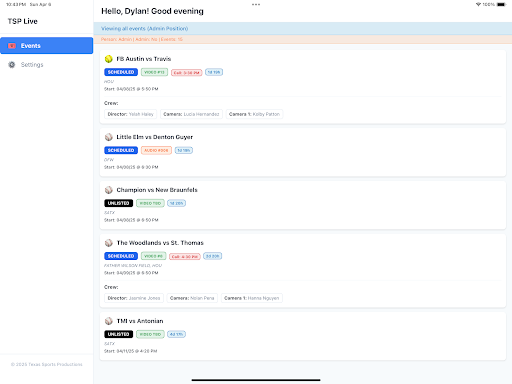Click the blue weather badge on FB Austin vs Travis

214,72
